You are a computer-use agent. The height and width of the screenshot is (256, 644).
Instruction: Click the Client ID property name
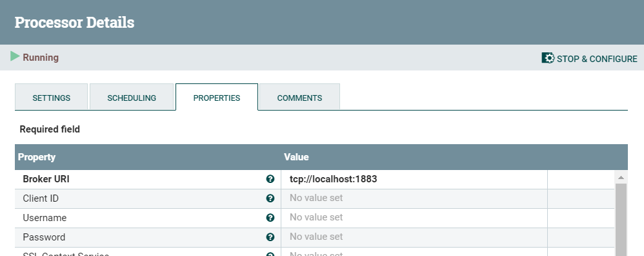pos(41,198)
